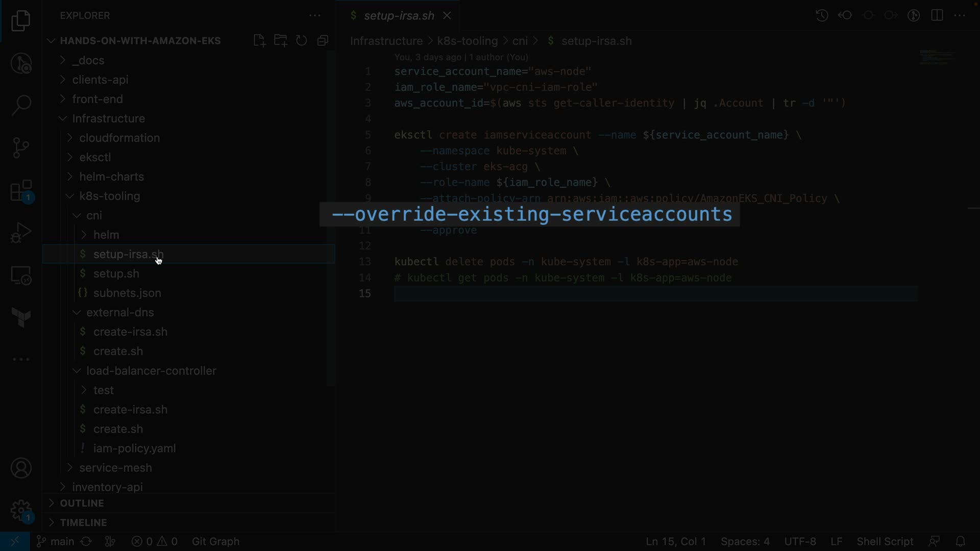
Task: Toggle notifications bell in status bar
Action: point(960,541)
